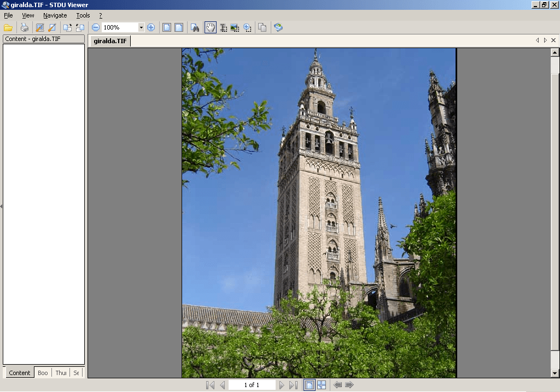Open the View menu
The width and height of the screenshot is (560, 392).
tap(27, 15)
